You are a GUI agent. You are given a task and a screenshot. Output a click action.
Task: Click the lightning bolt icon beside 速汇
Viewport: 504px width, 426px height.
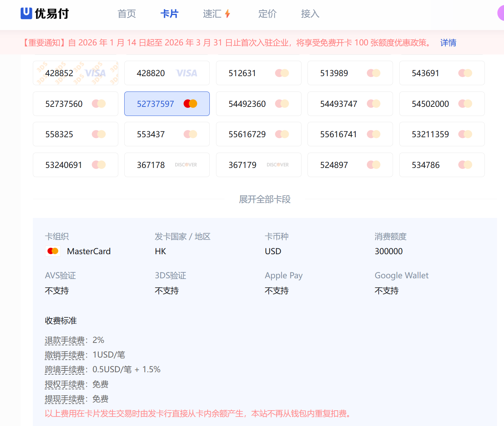coord(228,14)
